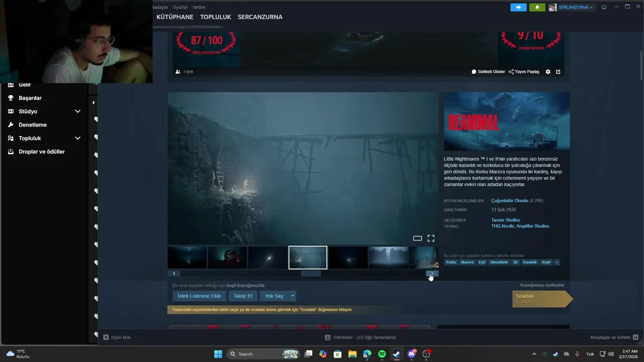Click the right arrow of thumbnail strip

432,274
